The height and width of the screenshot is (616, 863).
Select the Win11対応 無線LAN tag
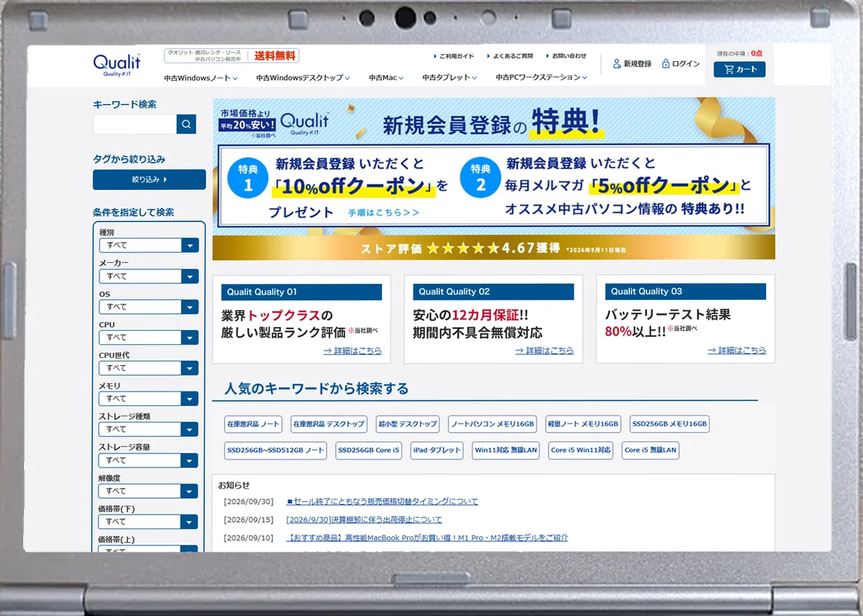[506, 451]
